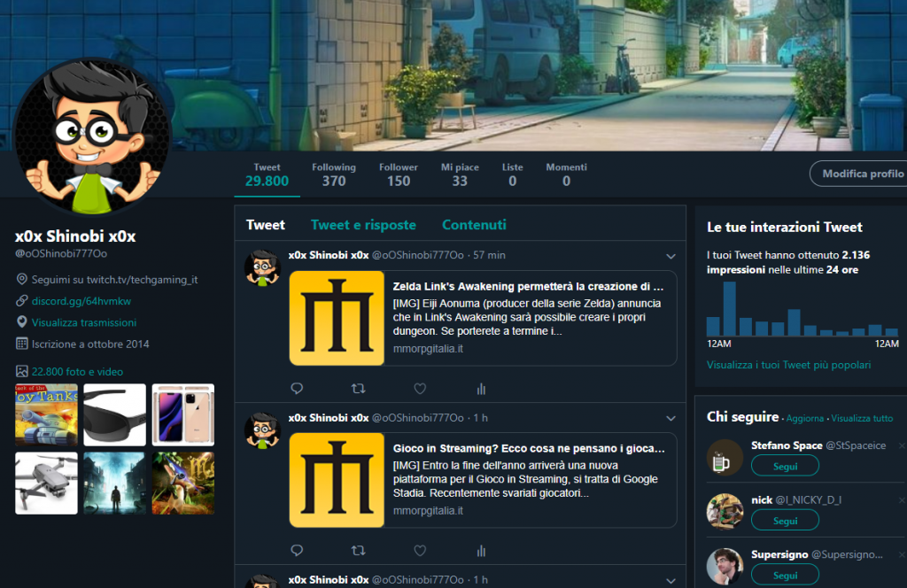This screenshot has width=907, height=588.
Task: Open the Follower 150 tab
Action: coord(399,174)
